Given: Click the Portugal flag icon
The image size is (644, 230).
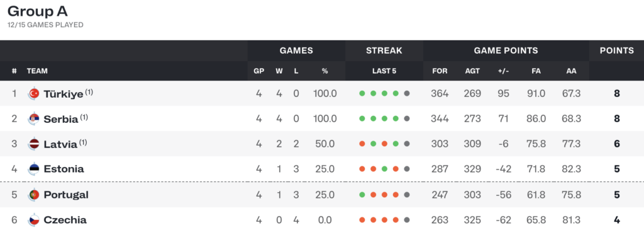Looking at the screenshot, I should tap(34, 195).
